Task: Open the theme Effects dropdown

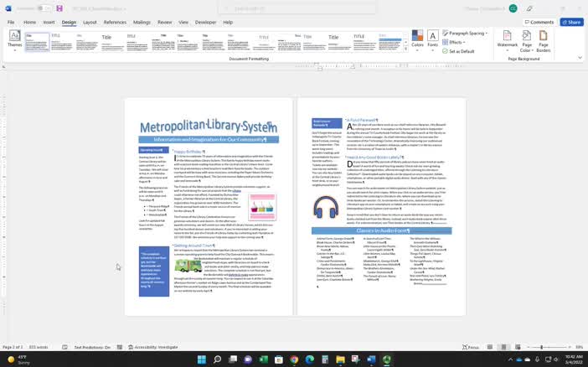Action: click(x=454, y=43)
